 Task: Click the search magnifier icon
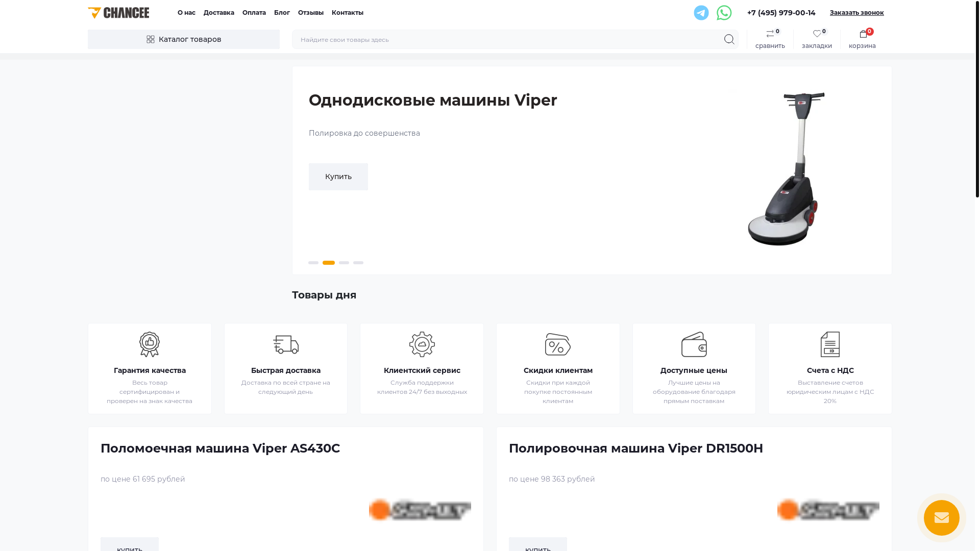[729, 39]
